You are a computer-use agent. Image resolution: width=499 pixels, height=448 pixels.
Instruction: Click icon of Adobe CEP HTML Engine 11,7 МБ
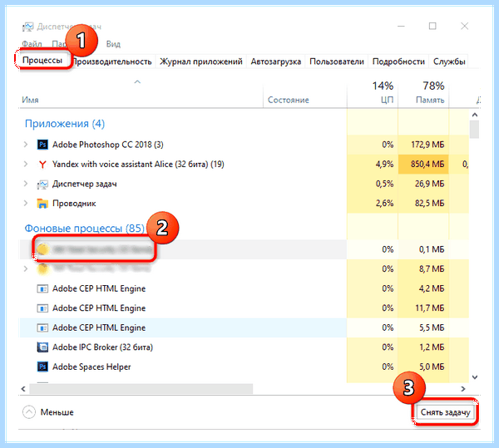[42, 308]
